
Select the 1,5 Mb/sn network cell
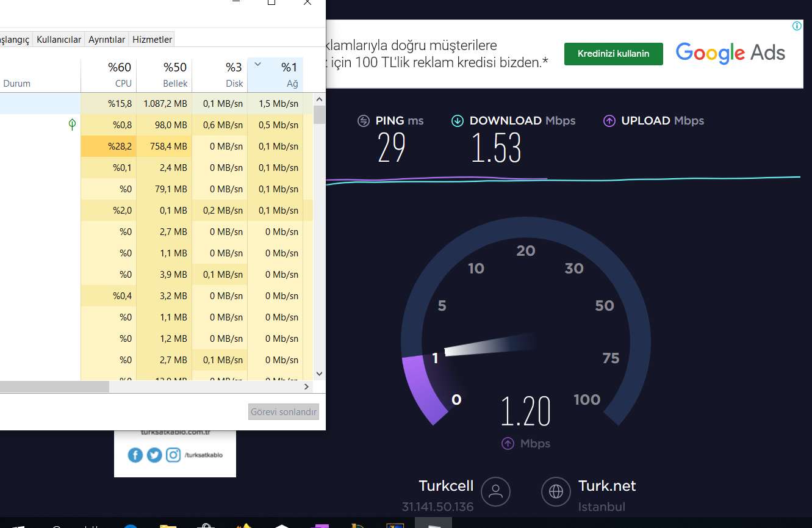pyautogui.click(x=275, y=104)
